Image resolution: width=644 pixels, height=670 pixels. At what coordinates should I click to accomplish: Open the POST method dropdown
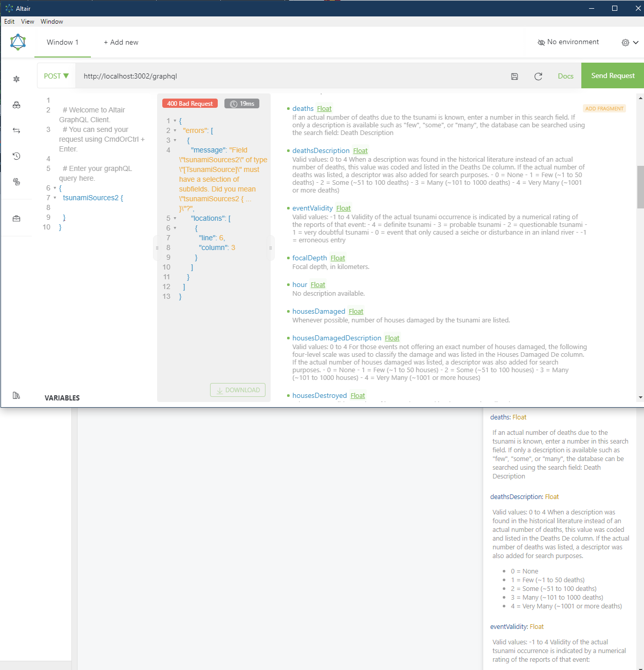[x=56, y=75]
